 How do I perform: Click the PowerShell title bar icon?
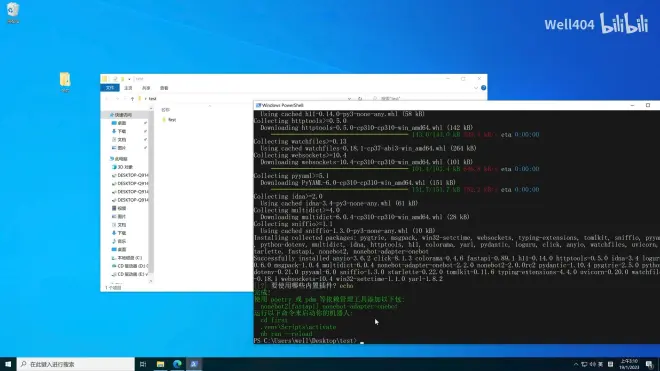(x=258, y=105)
